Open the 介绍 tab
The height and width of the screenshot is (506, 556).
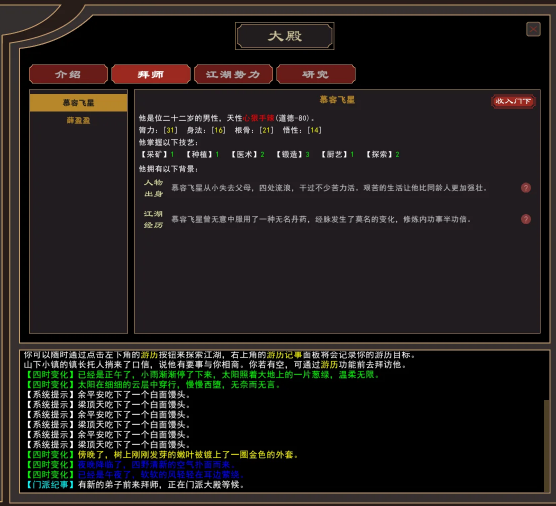[68, 74]
